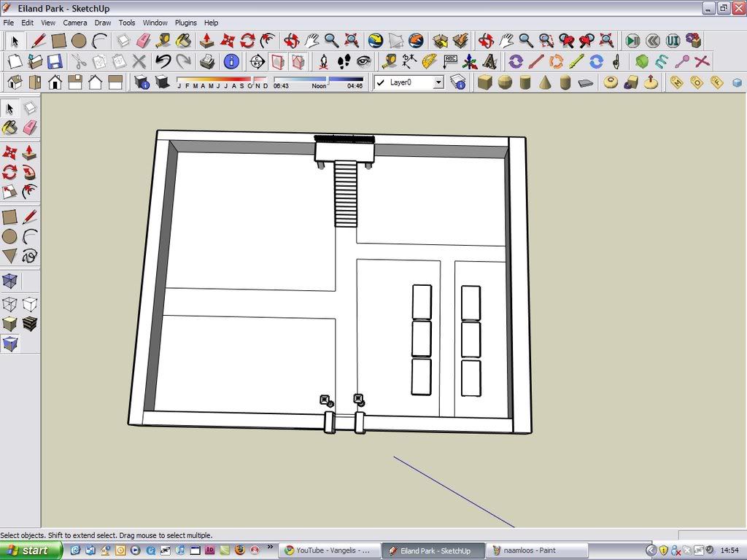Open the Plugins menu
This screenshot has width=747, height=560.
pos(186,23)
